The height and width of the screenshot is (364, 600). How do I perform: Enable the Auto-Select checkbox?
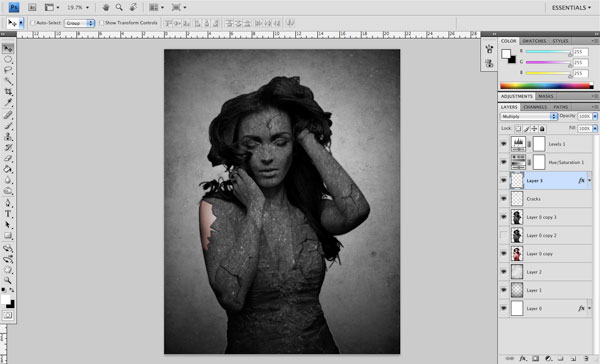pyautogui.click(x=33, y=23)
